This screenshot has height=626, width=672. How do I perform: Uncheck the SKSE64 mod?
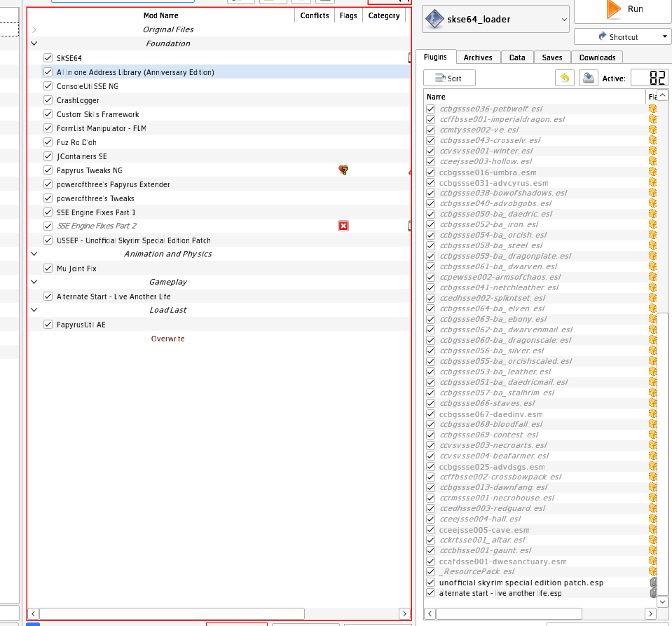[x=48, y=58]
